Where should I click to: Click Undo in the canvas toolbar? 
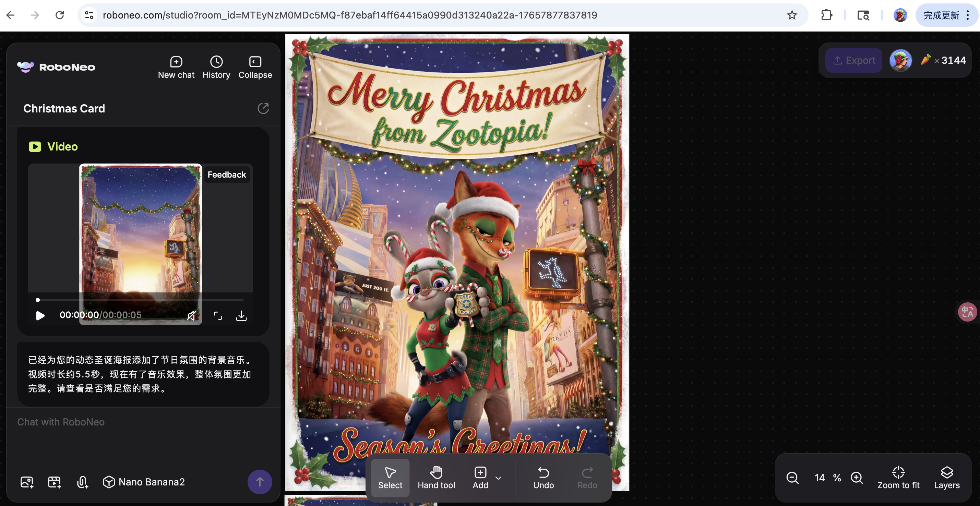pos(543,478)
